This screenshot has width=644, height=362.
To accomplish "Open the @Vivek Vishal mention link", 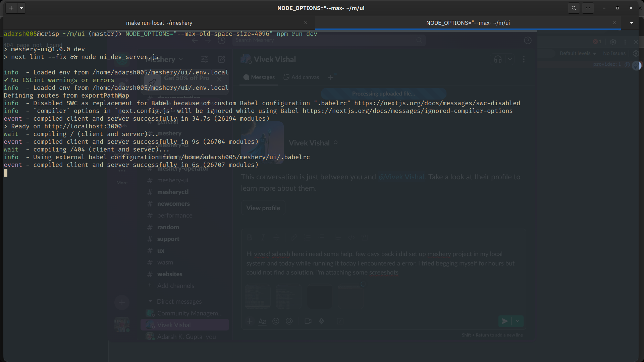I will pos(401,177).
